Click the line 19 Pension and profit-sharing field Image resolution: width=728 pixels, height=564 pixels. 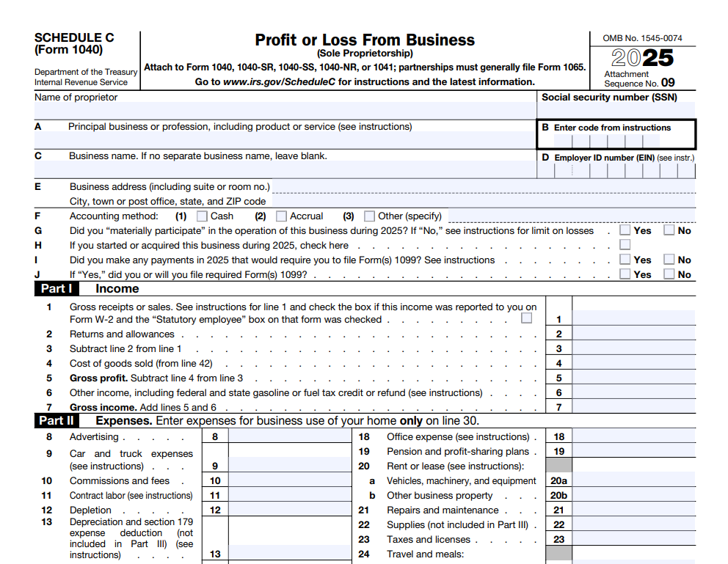(x=634, y=451)
